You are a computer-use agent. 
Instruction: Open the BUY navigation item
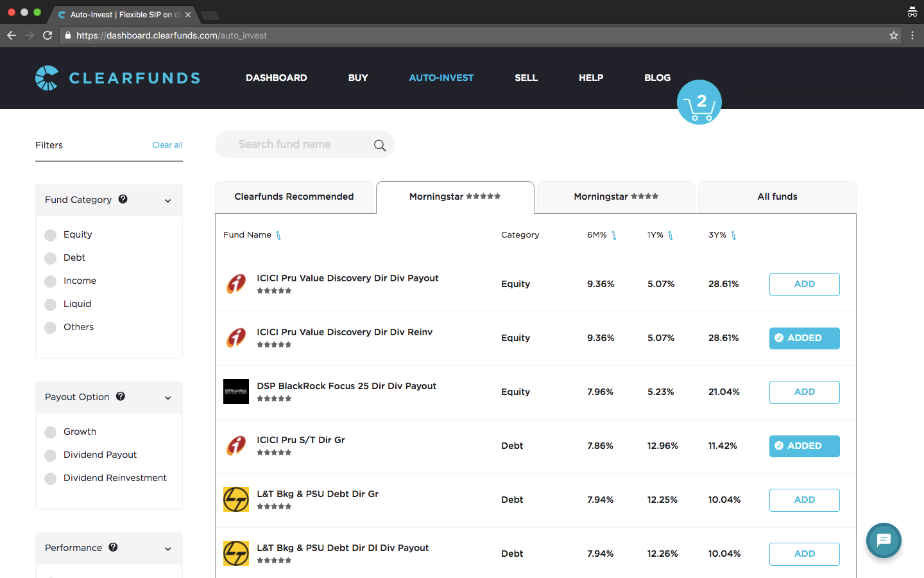pyautogui.click(x=358, y=78)
